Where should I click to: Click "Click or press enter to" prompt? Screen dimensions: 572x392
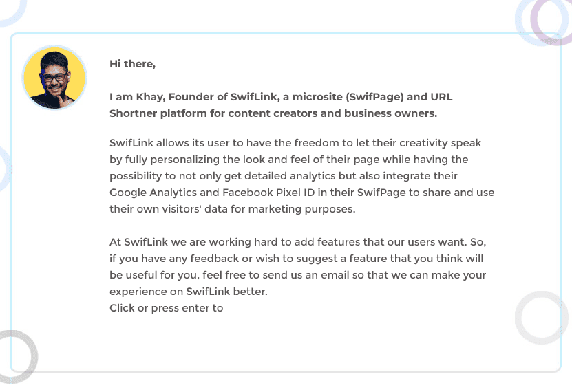(x=166, y=308)
